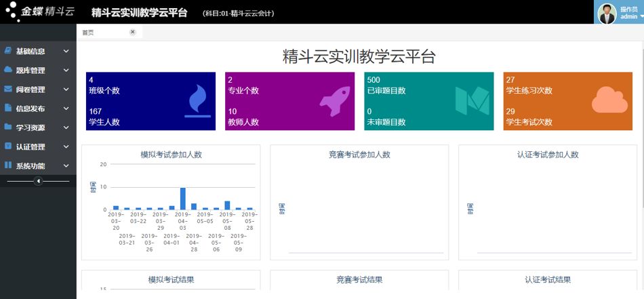This screenshot has width=644, height=299.
Task: Click the 操作员 admin label
Action: tap(628, 13)
